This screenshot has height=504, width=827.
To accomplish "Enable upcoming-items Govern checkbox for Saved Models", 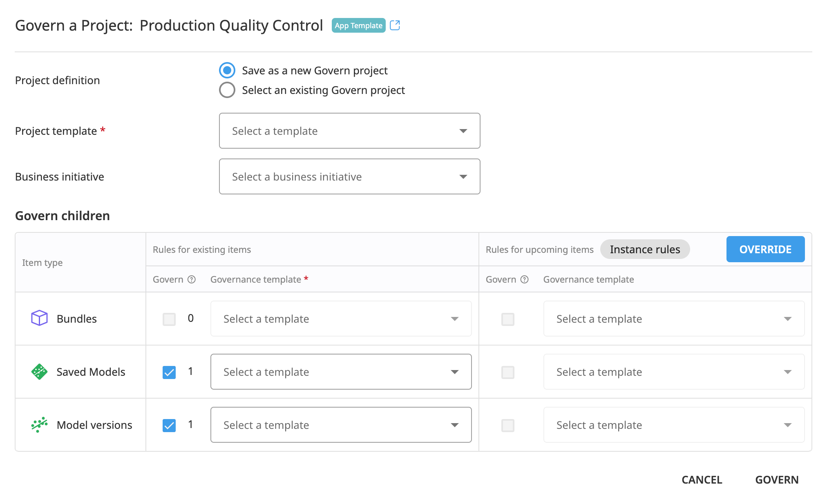I will tap(508, 372).
